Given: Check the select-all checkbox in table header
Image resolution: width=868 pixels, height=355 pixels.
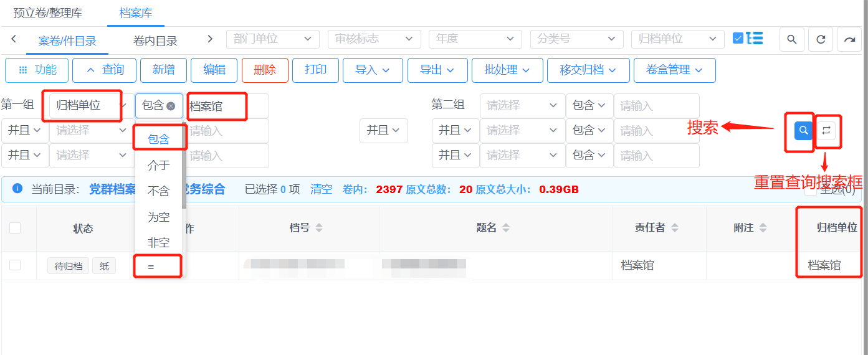Looking at the screenshot, I should [x=15, y=228].
